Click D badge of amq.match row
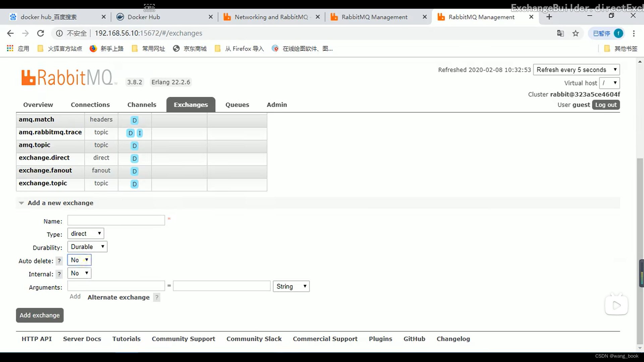This screenshot has height=362, width=644. 135,120
